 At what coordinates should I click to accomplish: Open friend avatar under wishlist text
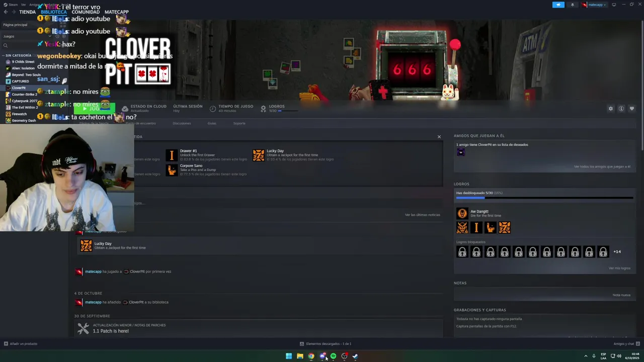(x=461, y=152)
